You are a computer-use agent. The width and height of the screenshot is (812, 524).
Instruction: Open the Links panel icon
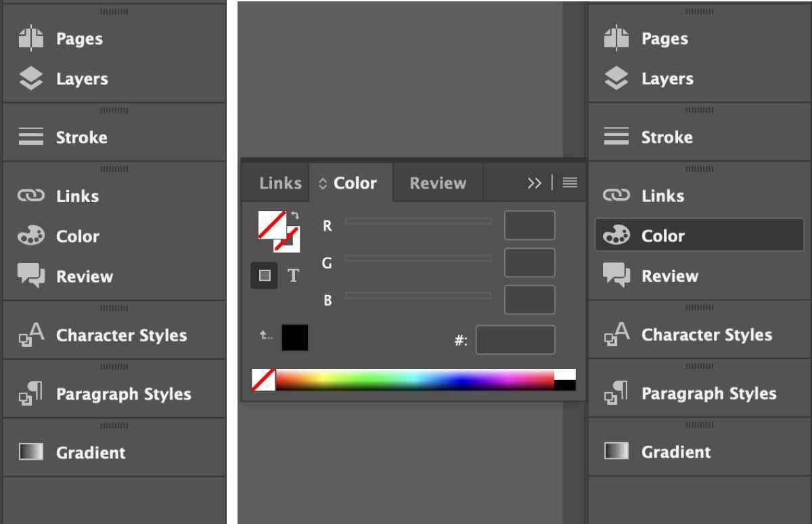(x=32, y=196)
